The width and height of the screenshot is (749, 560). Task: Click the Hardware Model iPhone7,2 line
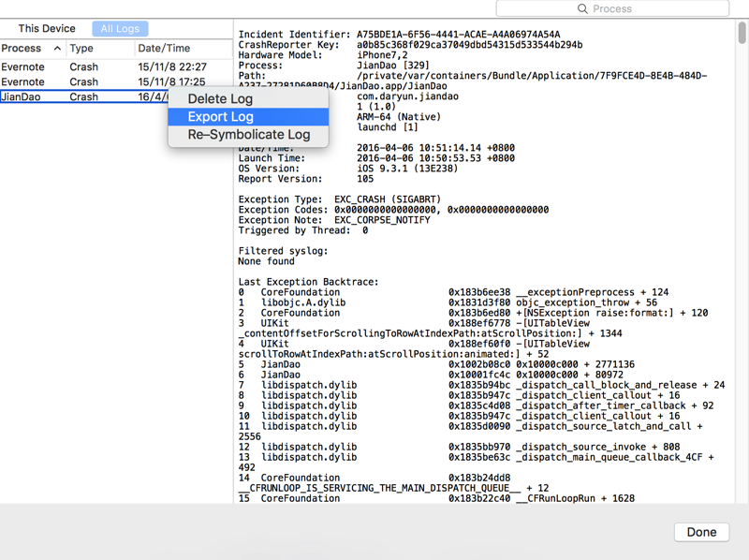(x=323, y=55)
